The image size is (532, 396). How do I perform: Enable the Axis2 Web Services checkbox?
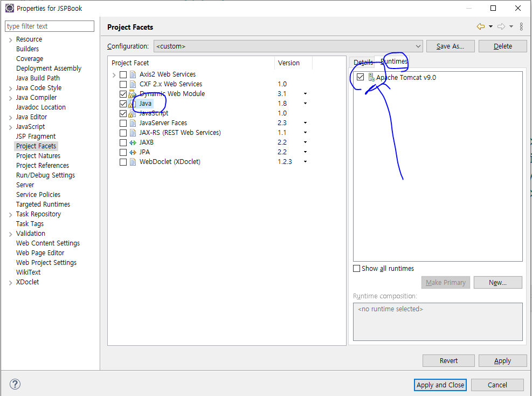coord(123,74)
